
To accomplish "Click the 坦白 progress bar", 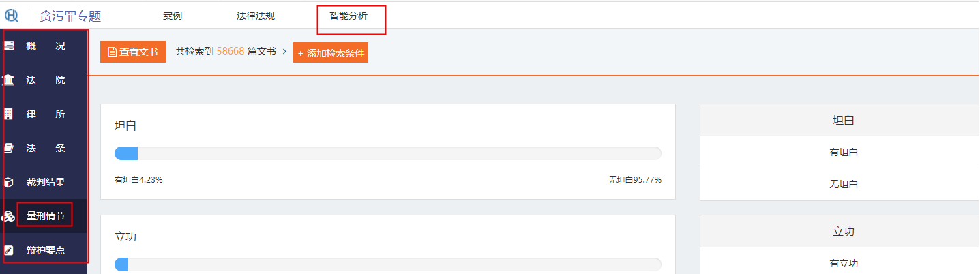I will (387, 153).
